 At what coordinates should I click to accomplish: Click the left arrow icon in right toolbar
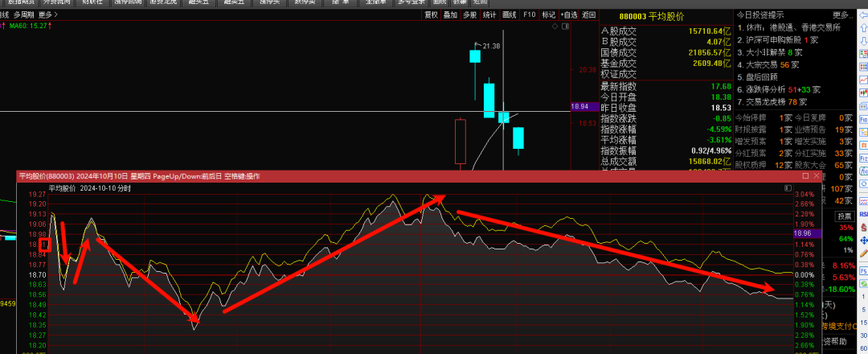tap(862, 15)
